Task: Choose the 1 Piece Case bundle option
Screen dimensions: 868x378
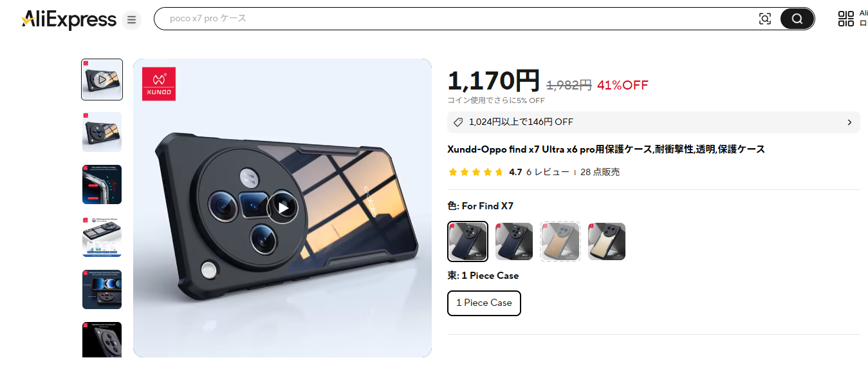Action: pos(484,303)
